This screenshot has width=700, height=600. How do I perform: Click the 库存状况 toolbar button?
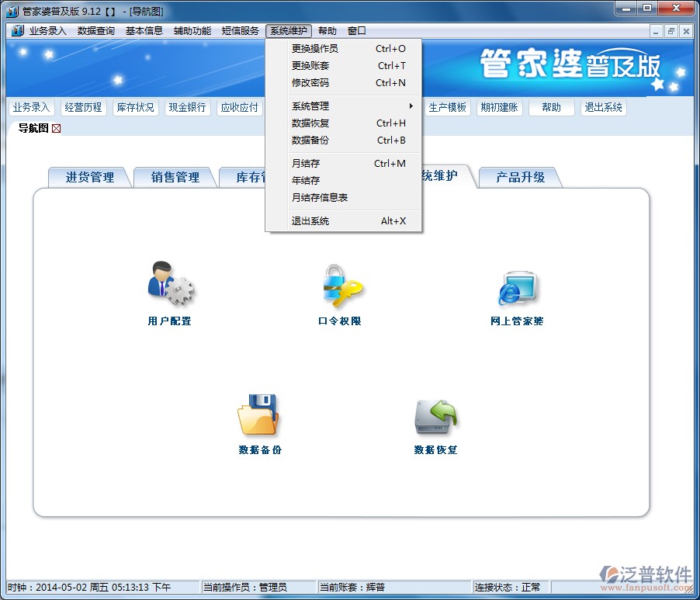click(x=135, y=107)
